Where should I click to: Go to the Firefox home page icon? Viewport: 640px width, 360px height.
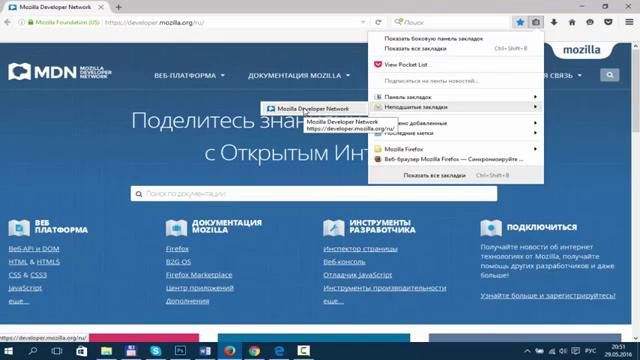pyautogui.click(x=572, y=22)
